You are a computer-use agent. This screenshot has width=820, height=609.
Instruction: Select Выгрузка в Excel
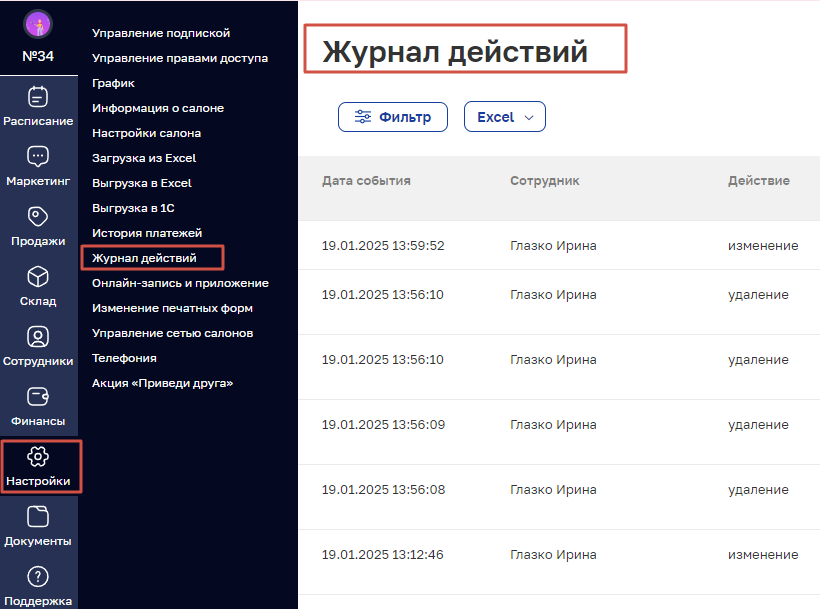coord(142,183)
